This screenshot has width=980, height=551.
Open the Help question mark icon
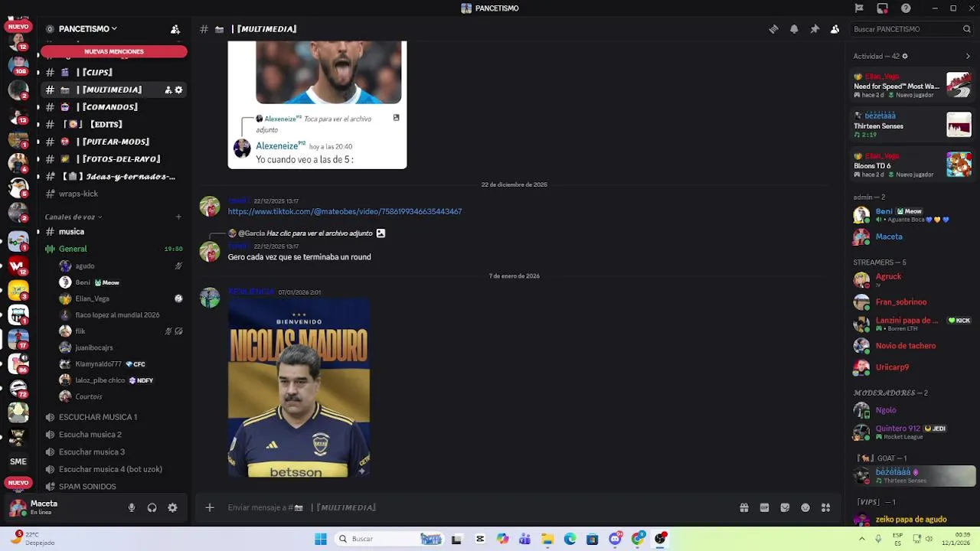[x=906, y=8]
